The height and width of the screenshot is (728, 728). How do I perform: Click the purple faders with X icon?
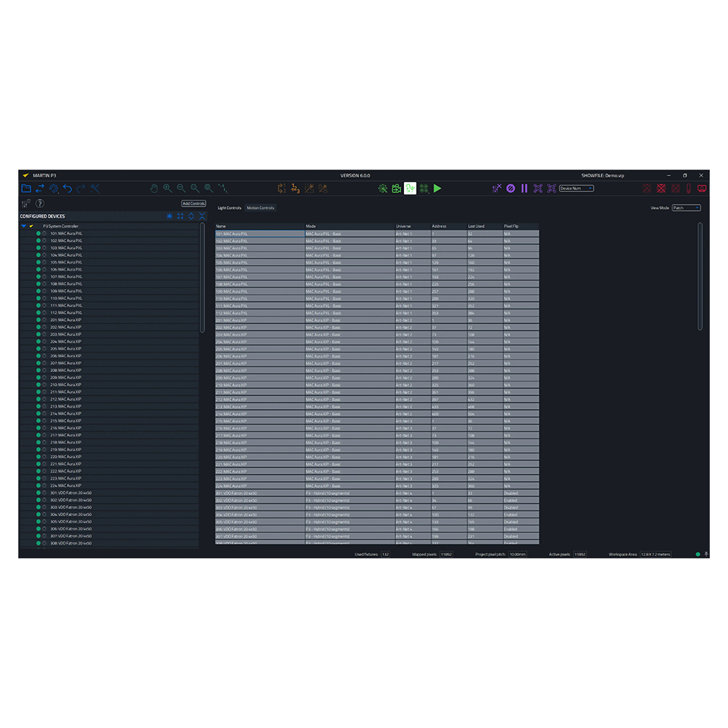496,189
